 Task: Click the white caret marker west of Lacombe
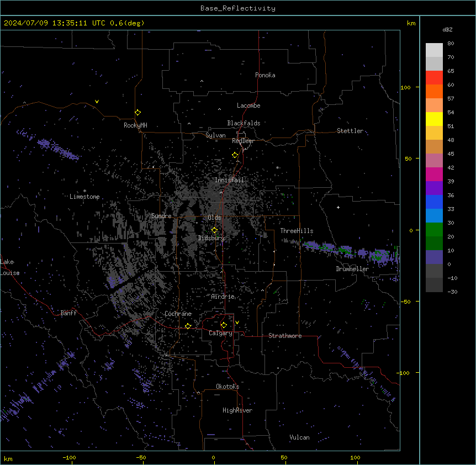pos(219,109)
